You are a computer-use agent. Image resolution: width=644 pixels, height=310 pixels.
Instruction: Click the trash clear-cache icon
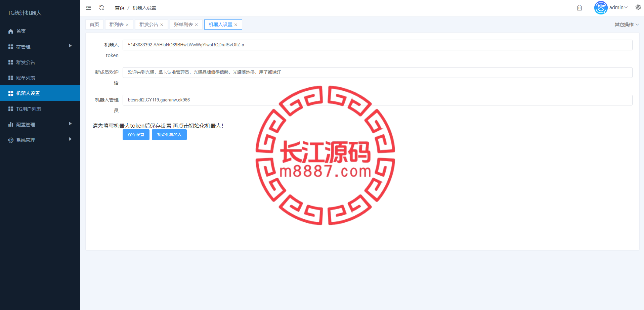579,8
